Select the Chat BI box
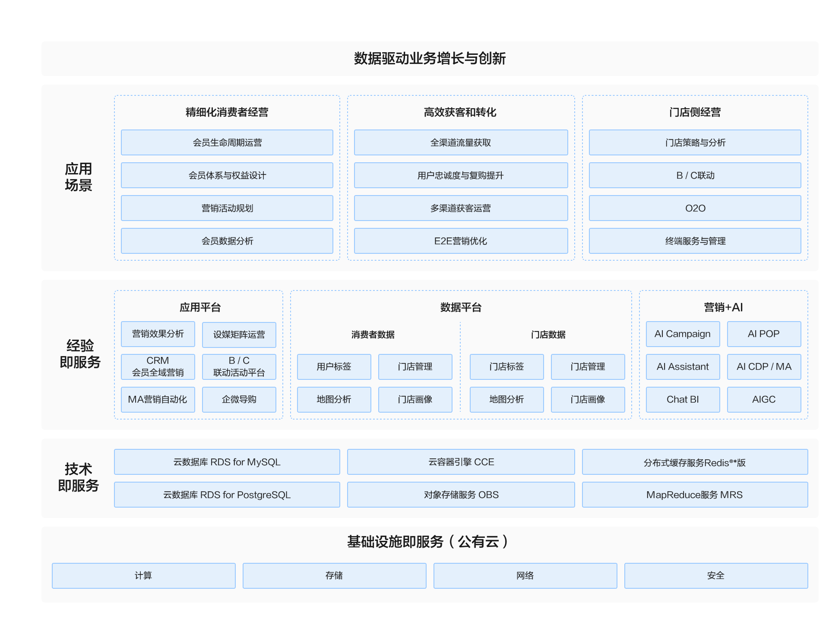The width and height of the screenshot is (829, 644). tap(683, 400)
